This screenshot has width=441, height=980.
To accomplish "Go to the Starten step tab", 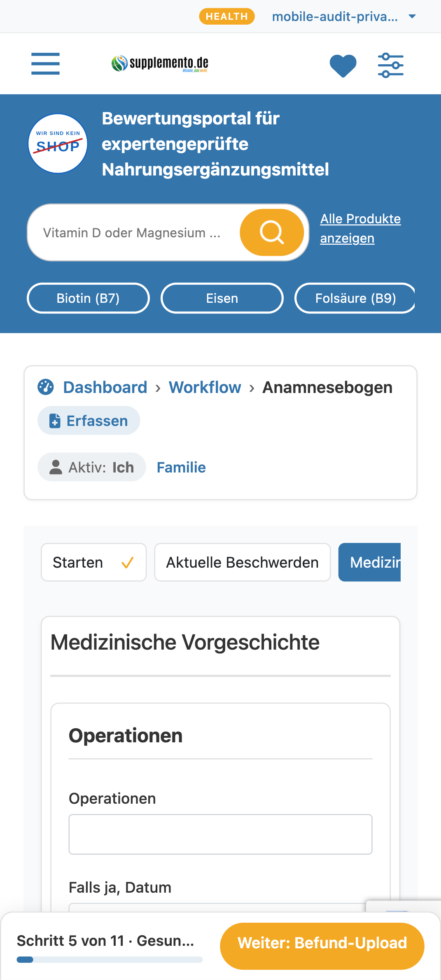I will coord(94,562).
